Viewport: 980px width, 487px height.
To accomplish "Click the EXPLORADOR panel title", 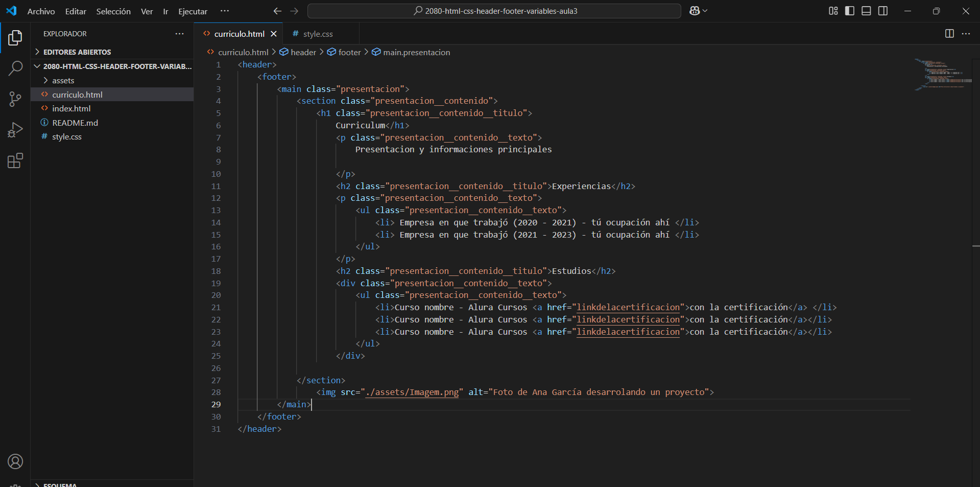I will coord(65,34).
